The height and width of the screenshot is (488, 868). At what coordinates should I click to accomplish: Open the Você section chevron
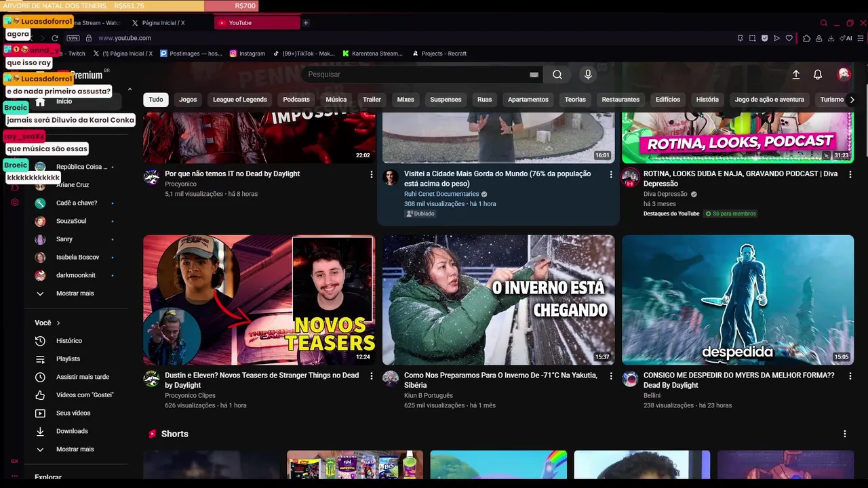tap(58, 323)
